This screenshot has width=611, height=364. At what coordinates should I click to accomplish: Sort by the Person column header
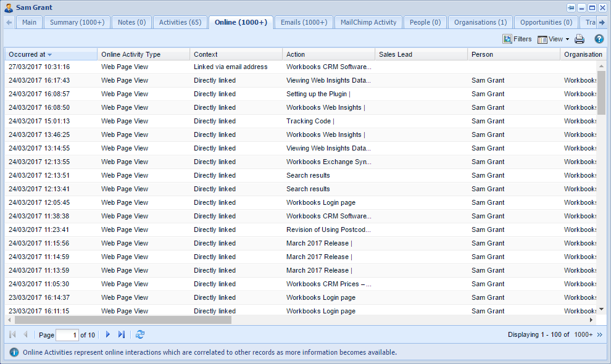click(513, 54)
